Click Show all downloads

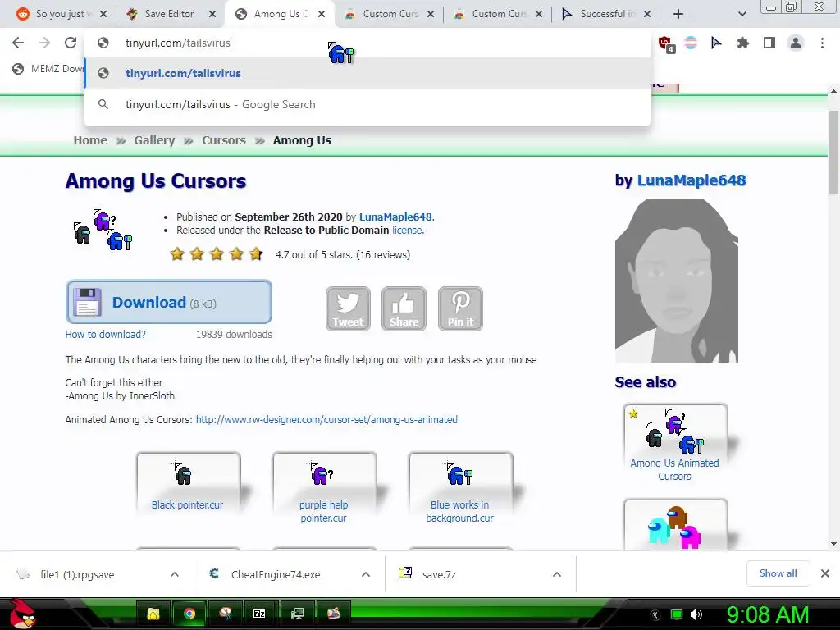click(778, 573)
